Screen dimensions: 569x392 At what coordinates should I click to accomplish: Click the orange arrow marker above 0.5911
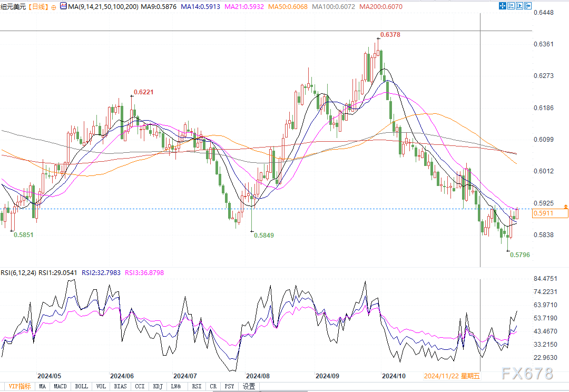tap(565, 205)
